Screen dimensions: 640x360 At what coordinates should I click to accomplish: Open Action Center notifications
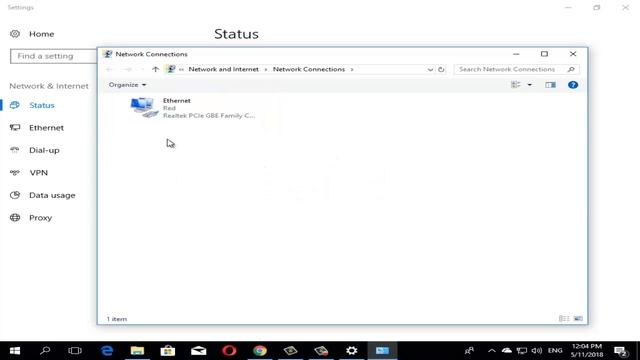pyautogui.click(x=621, y=351)
